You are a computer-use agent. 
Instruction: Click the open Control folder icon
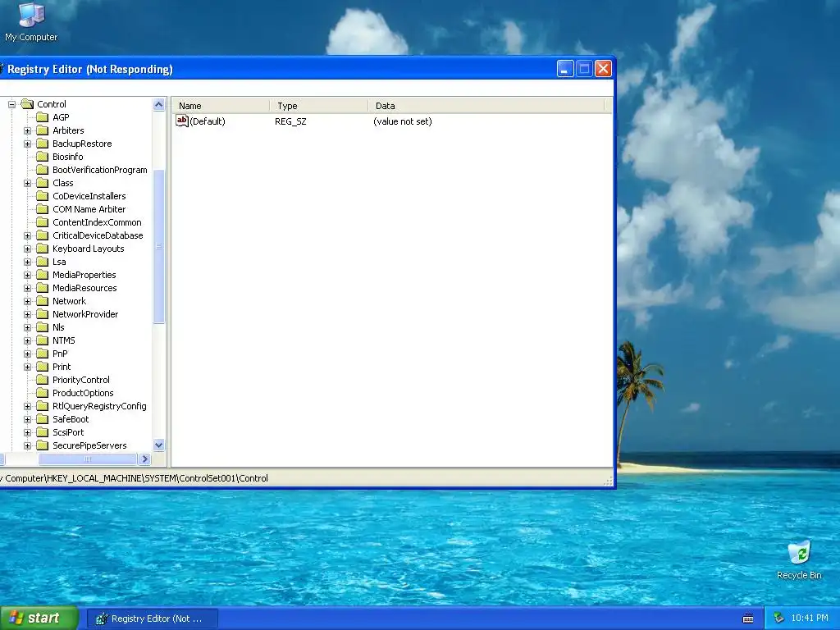point(27,104)
